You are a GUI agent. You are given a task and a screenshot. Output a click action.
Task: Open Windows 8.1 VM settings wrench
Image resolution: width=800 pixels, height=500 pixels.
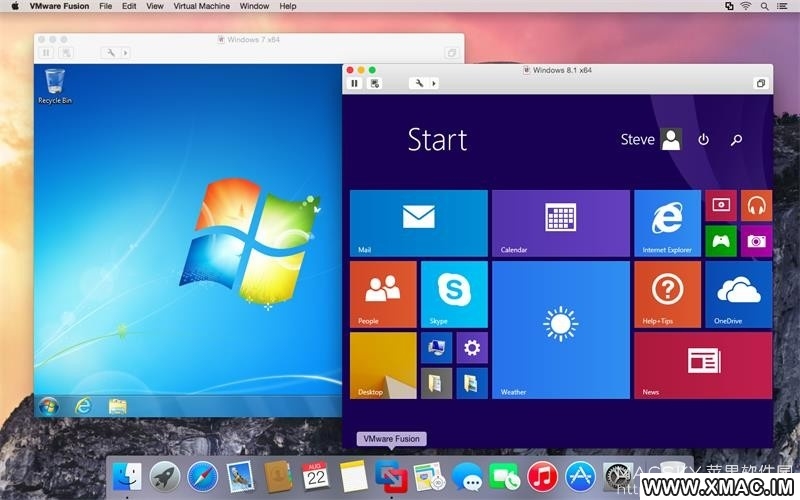coord(419,83)
